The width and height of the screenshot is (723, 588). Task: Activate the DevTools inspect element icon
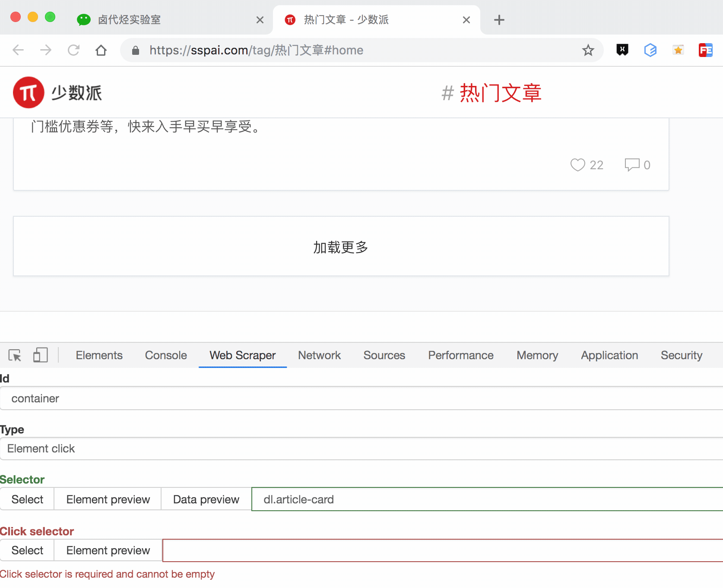click(x=15, y=355)
